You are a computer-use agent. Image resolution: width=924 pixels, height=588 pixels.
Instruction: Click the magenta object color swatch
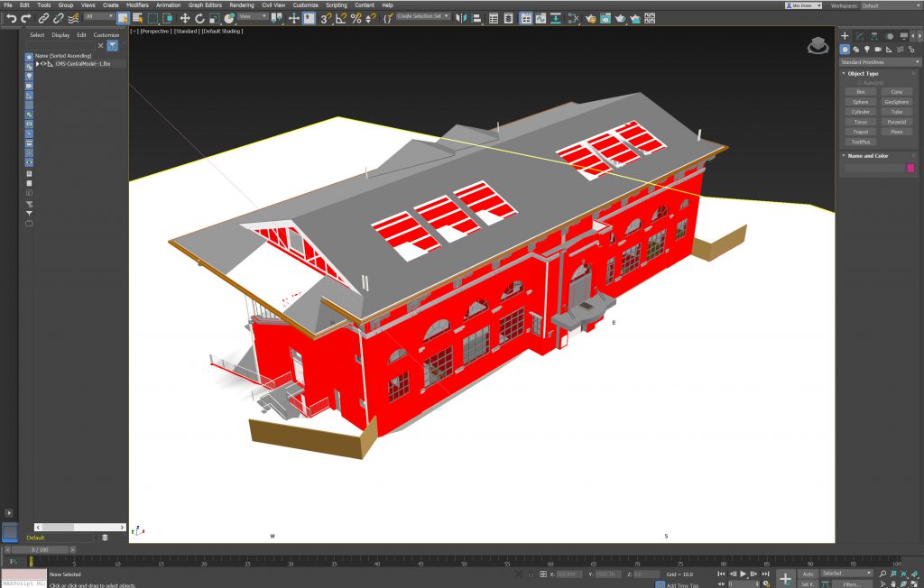[x=910, y=168]
